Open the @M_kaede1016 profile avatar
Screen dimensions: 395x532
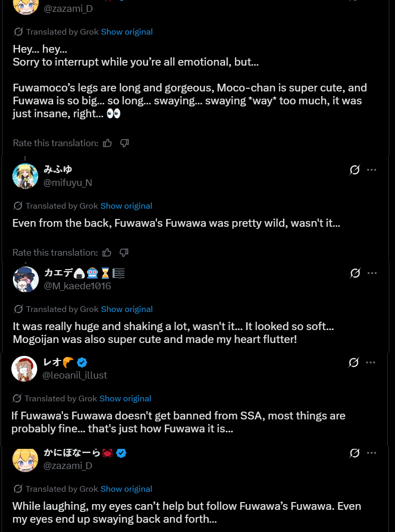coord(26,279)
